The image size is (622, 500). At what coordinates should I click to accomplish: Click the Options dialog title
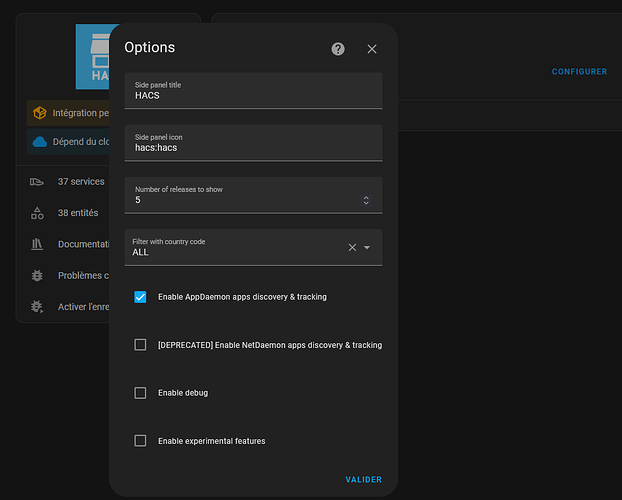coord(150,48)
